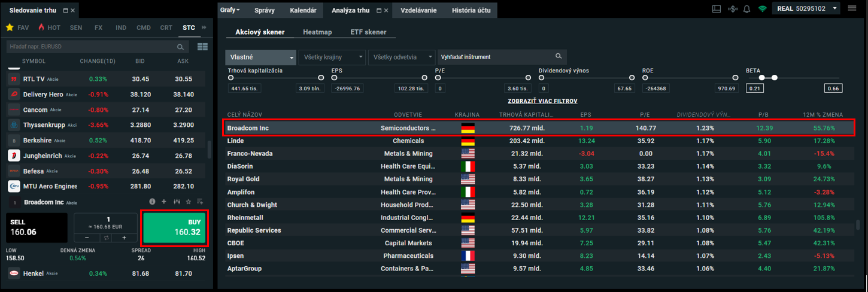Click the dollar one-click trading icon
The width and height of the screenshot is (868, 292).
pos(732,9)
